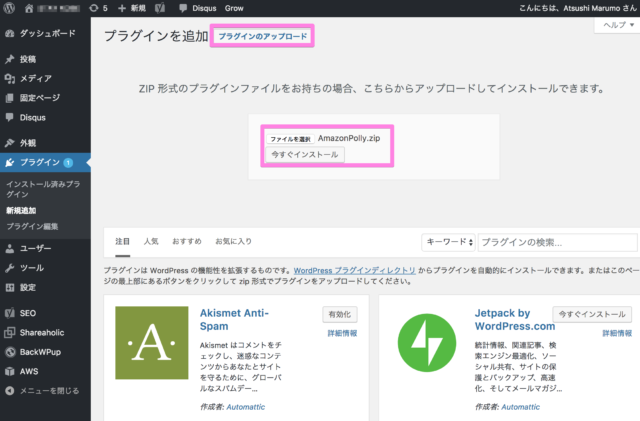The width and height of the screenshot is (640, 421).
Task: Click the BackWPup sidebar icon
Action: click(x=10, y=352)
